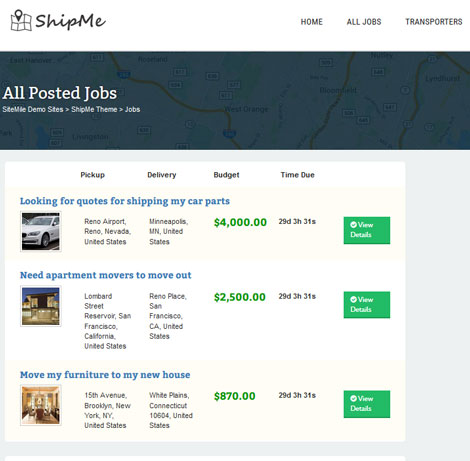Click time due of car parts job
This screenshot has height=461, width=470.
click(x=297, y=222)
